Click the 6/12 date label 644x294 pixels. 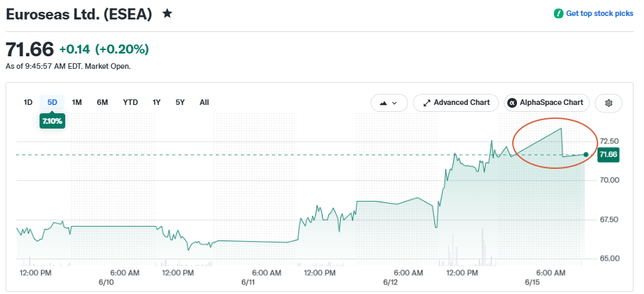coord(391,282)
